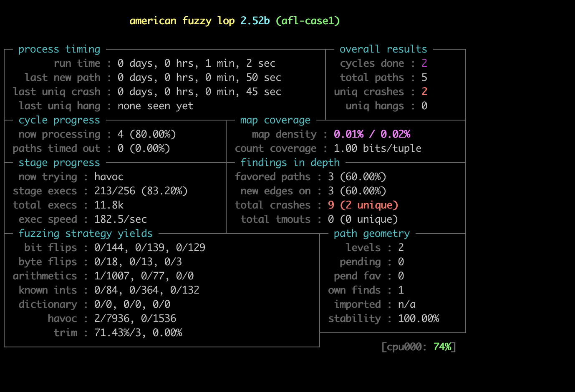575x392 pixels.
Task: Click the 'run time' label
Action: (77, 63)
